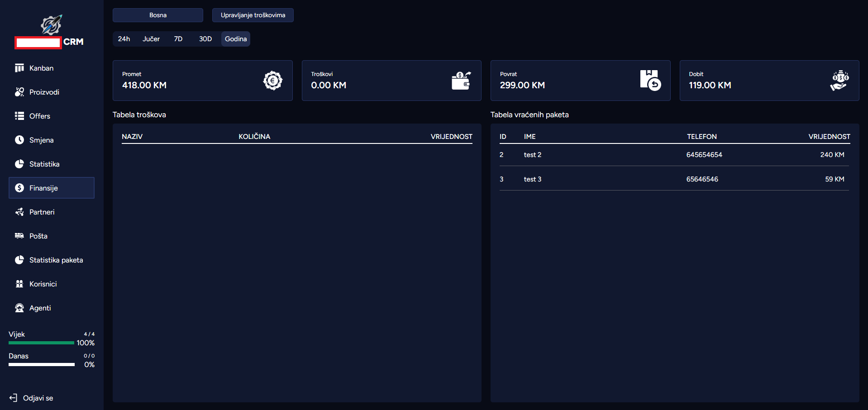Click the 59 KM value
The height and width of the screenshot is (410, 868).
(x=835, y=179)
